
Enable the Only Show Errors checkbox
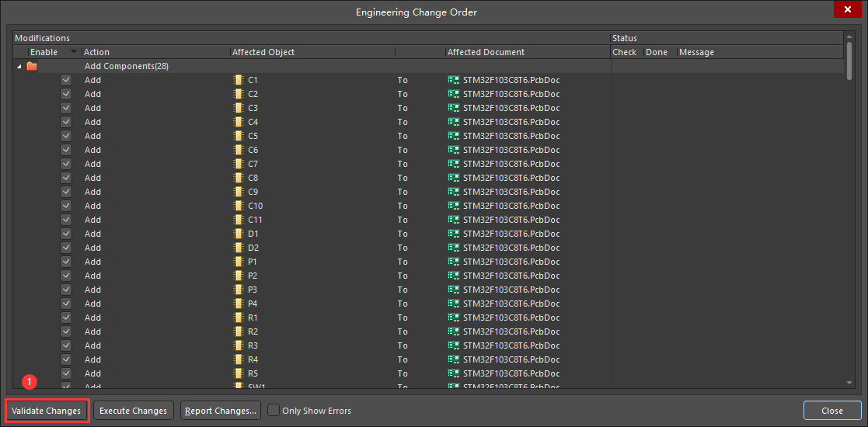[274, 411]
